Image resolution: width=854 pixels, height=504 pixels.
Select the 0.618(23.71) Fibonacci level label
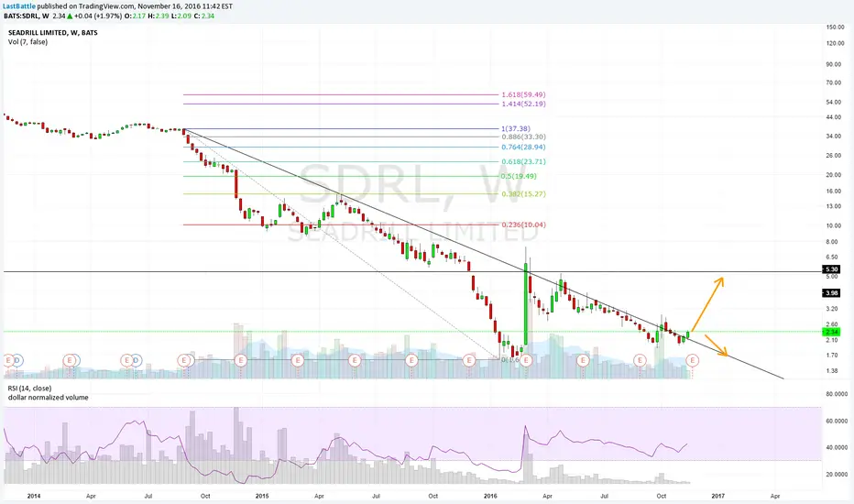click(523, 162)
